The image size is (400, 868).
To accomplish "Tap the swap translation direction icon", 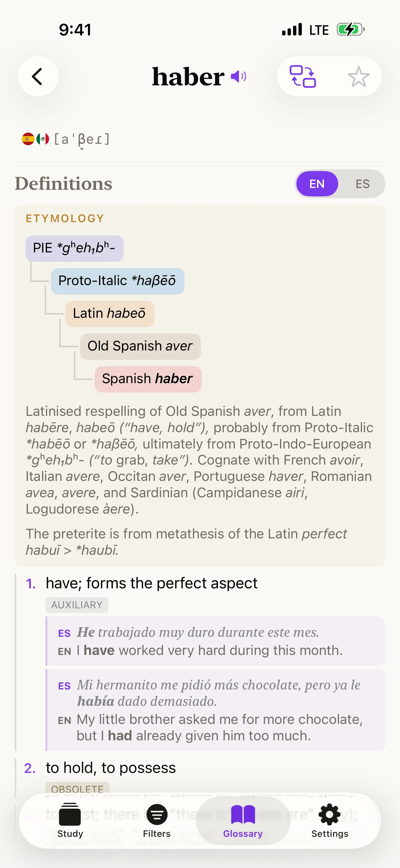I will pyautogui.click(x=302, y=77).
